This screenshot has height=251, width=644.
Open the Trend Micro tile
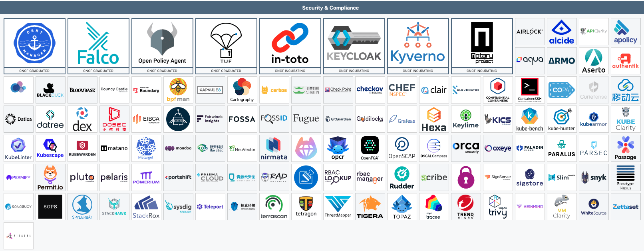[466, 207]
